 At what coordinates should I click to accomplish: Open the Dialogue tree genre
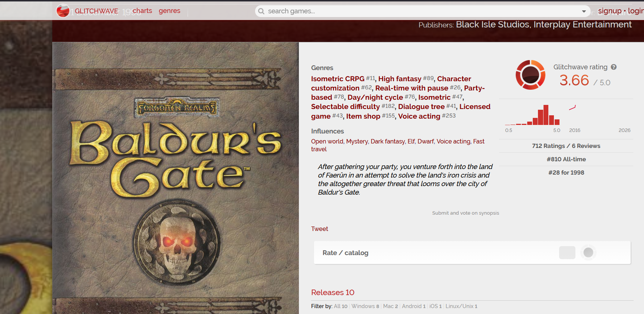click(x=421, y=106)
